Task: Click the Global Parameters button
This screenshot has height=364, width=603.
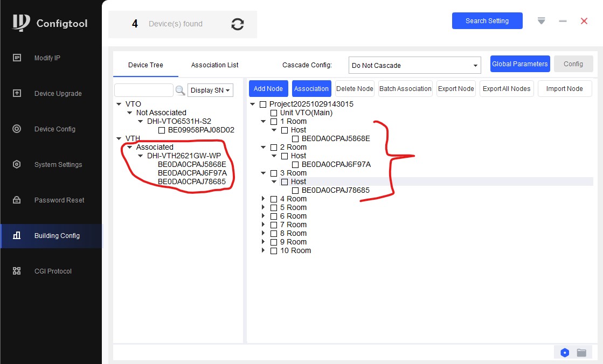Action: point(519,64)
